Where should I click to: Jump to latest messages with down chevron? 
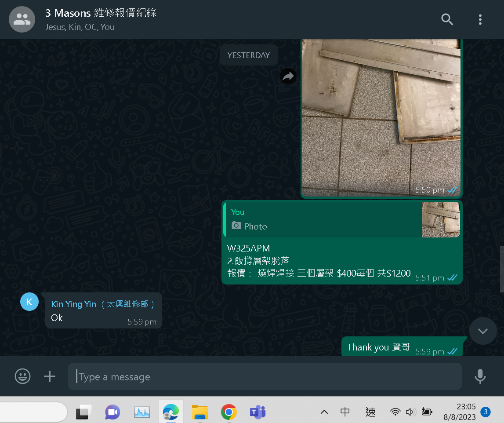pyautogui.click(x=483, y=331)
